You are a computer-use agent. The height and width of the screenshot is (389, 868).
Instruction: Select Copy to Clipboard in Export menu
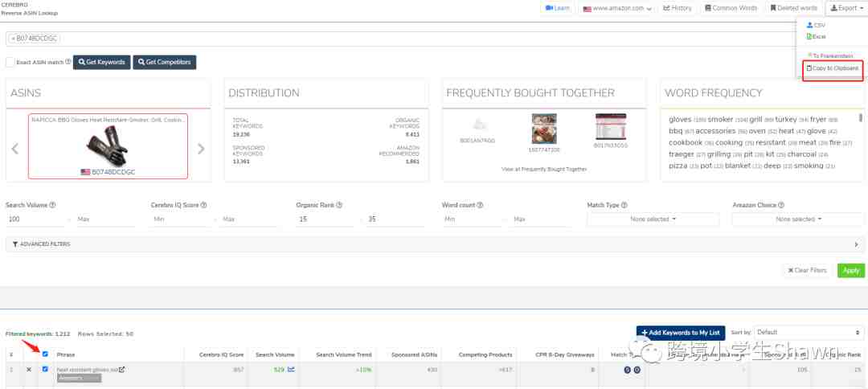tap(833, 68)
